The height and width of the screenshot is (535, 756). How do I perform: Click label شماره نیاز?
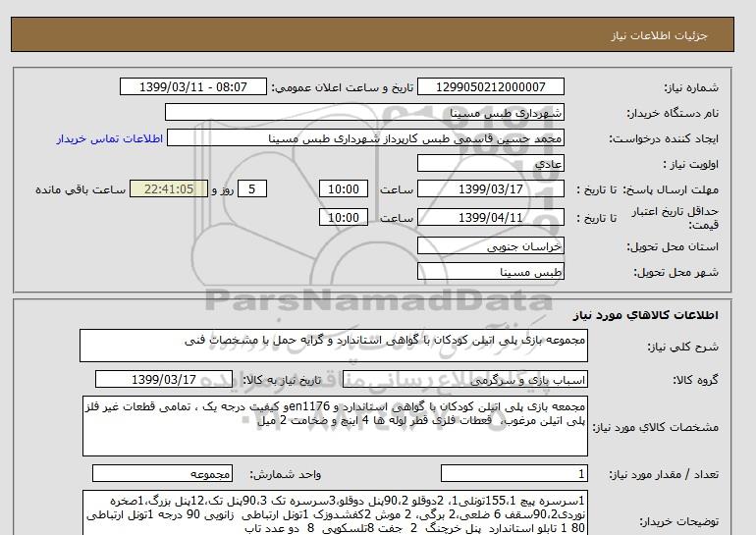(691, 87)
